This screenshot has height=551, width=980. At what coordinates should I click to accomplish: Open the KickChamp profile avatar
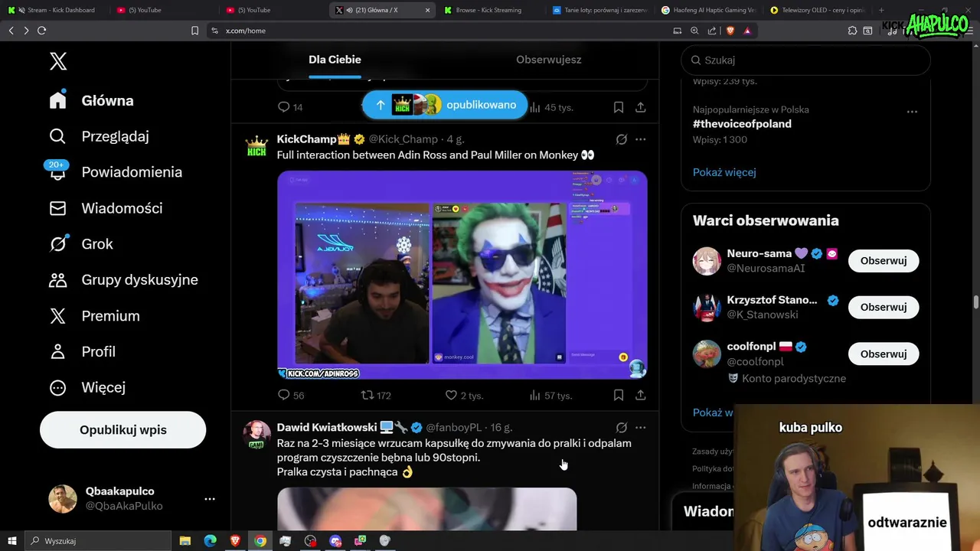(x=256, y=145)
